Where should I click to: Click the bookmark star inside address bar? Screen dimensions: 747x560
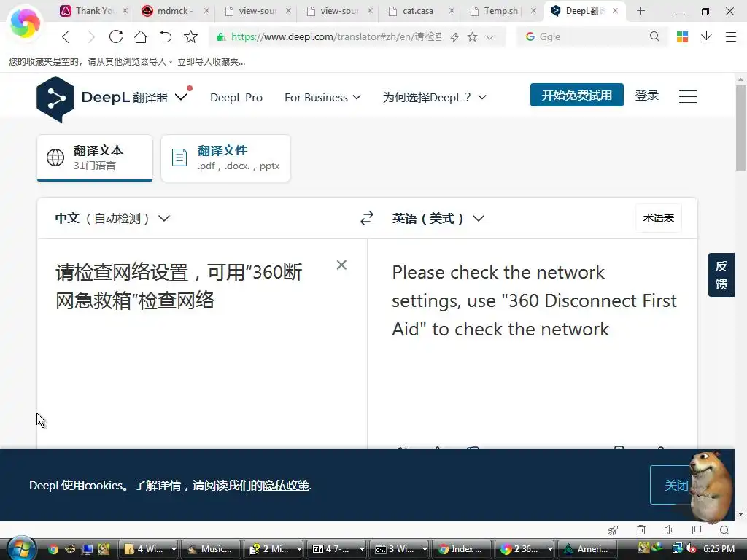pyautogui.click(x=472, y=36)
